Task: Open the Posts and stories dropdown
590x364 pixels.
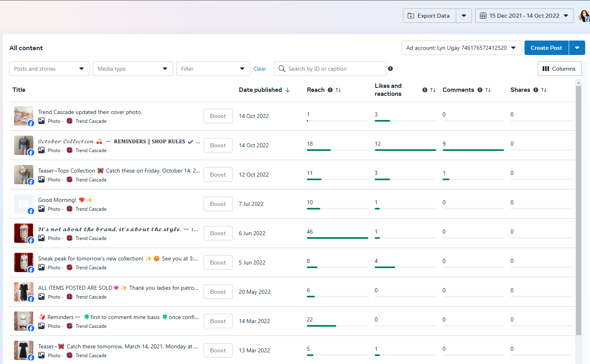Action: click(x=49, y=69)
